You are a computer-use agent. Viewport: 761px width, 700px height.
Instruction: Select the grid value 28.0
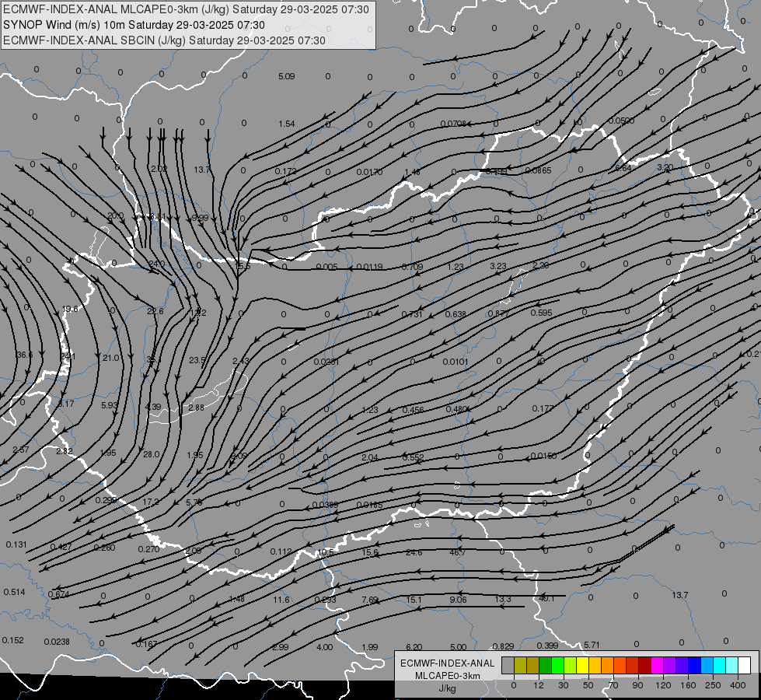coord(152,454)
